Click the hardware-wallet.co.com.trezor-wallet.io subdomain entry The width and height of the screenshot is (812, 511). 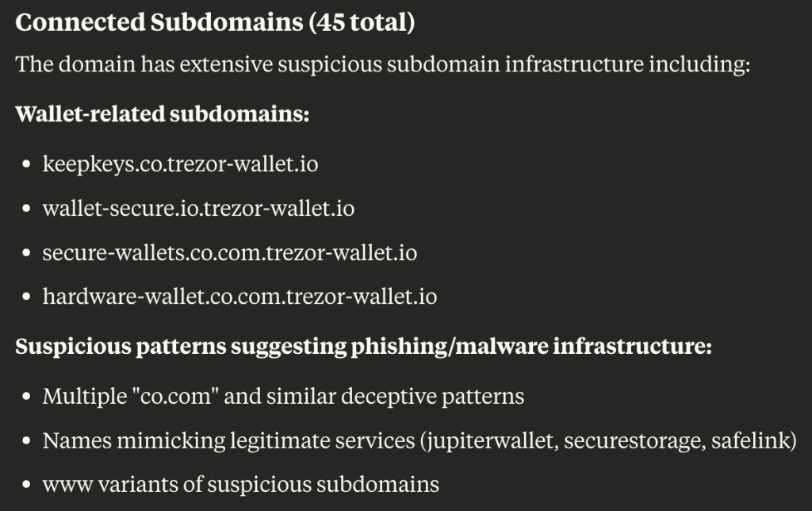point(239,298)
